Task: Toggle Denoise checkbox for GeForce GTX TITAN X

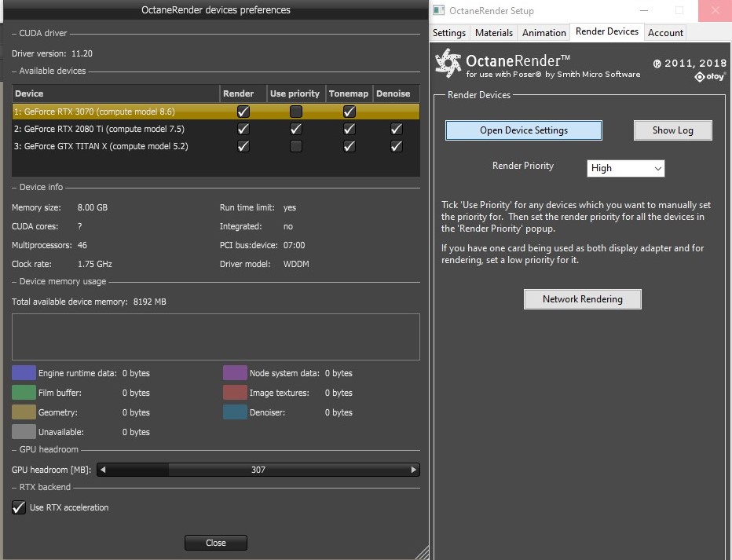Action: (x=397, y=146)
